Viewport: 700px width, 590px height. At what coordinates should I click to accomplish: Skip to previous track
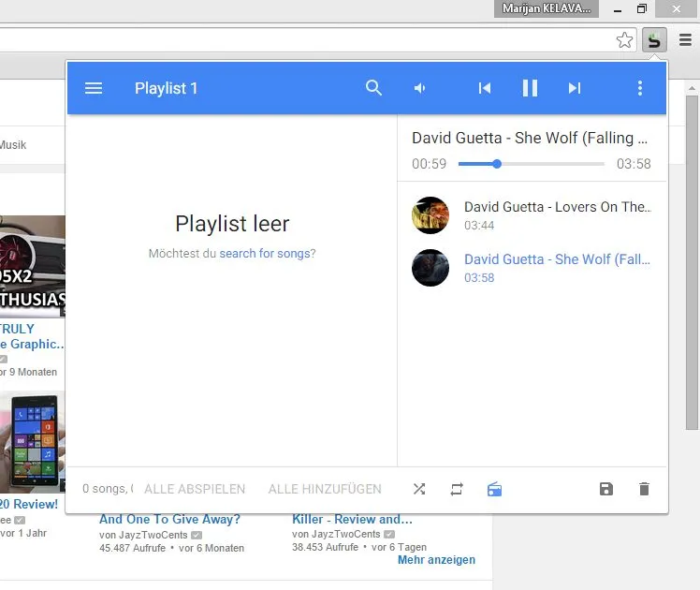point(485,88)
